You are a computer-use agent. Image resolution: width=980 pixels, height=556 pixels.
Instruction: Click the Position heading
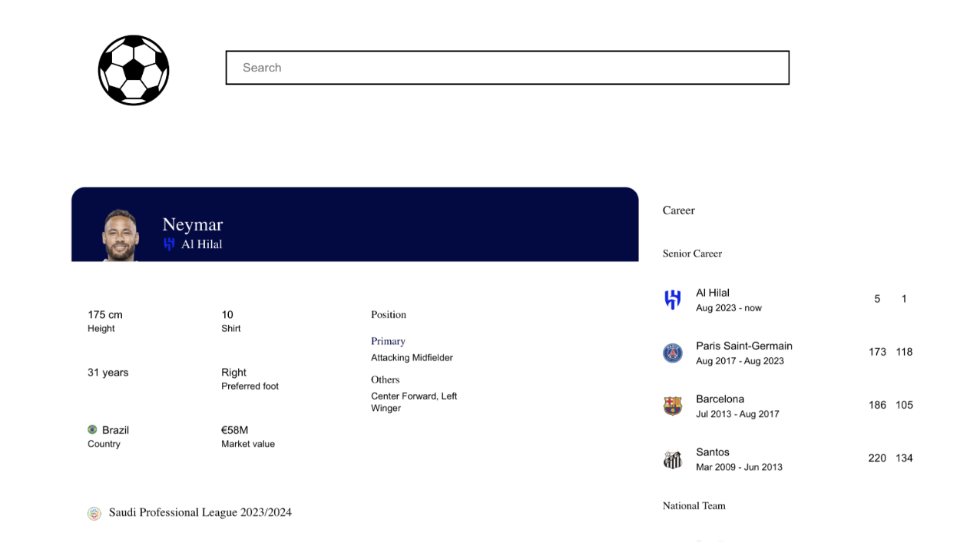tap(389, 315)
